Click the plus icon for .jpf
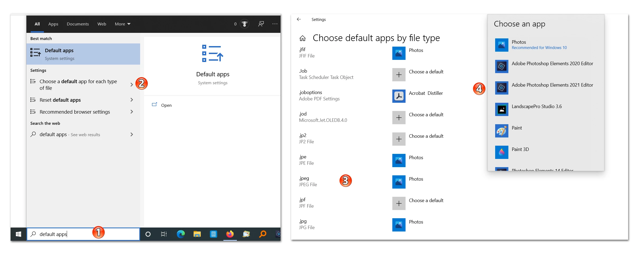This screenshot has width=644, height=254. point(399,203)
